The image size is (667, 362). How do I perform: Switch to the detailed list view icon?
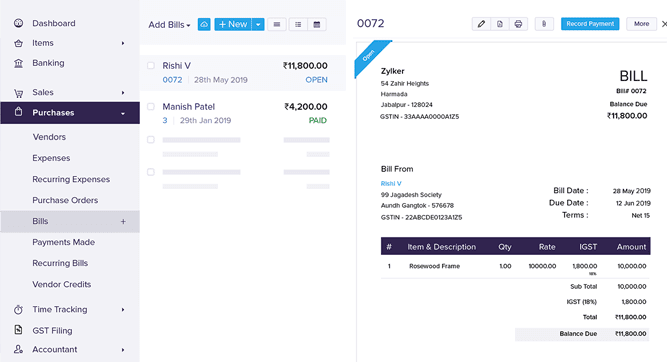point(298,24)
